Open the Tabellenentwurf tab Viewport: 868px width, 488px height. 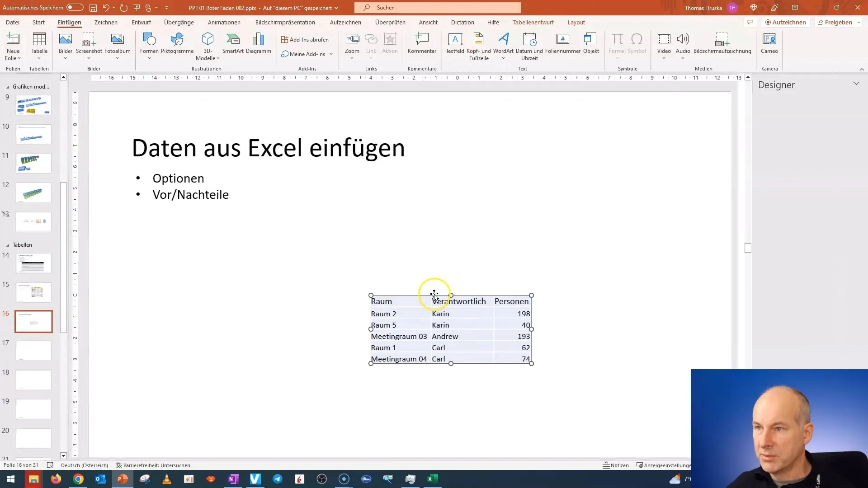click(x=533, y=22)
